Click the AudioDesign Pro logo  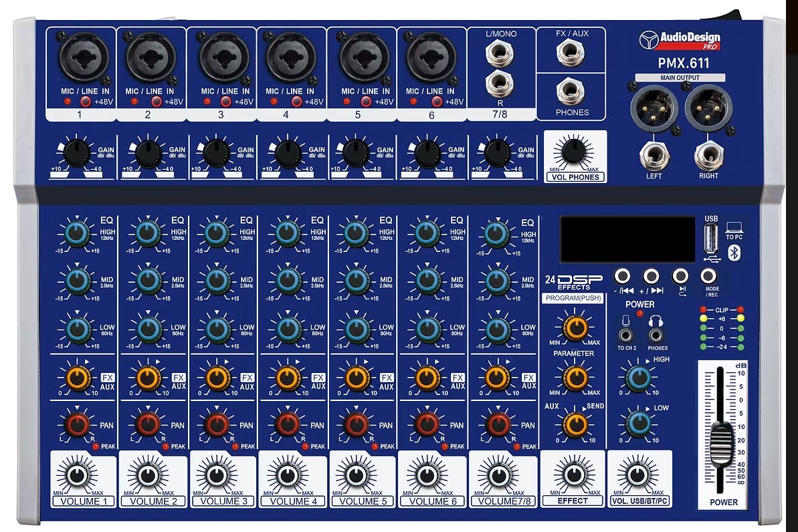680,40
